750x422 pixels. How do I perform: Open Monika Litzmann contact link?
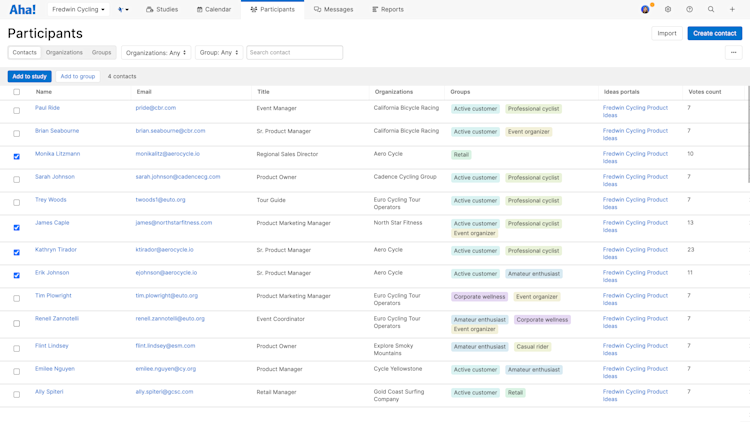(57, 154)
